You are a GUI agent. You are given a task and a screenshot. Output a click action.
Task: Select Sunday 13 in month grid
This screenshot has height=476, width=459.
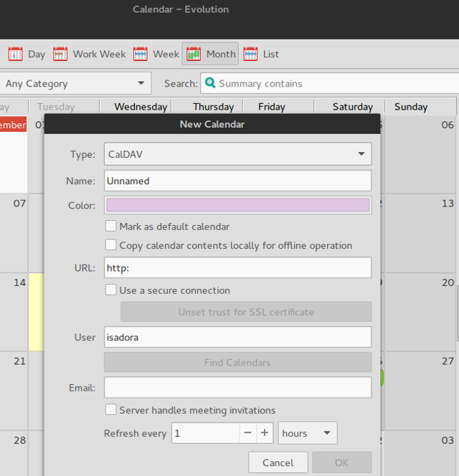[420, 233]
